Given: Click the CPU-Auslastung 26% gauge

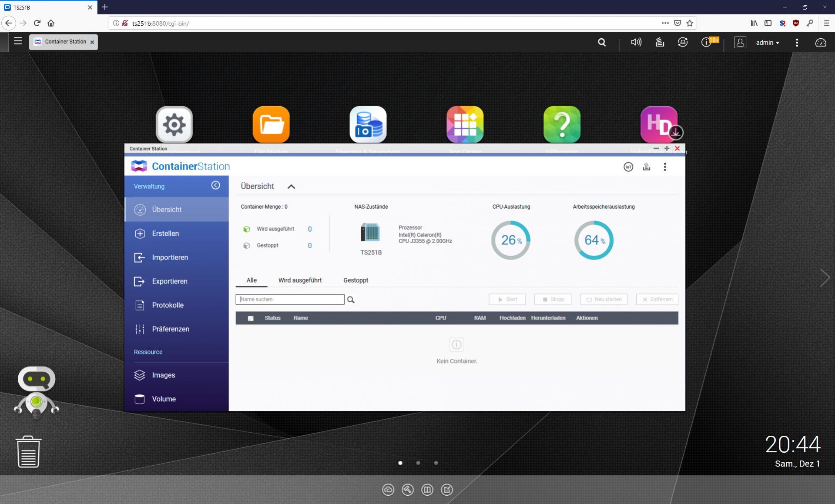Looking at the screenshot, I should tap(511, 240).
